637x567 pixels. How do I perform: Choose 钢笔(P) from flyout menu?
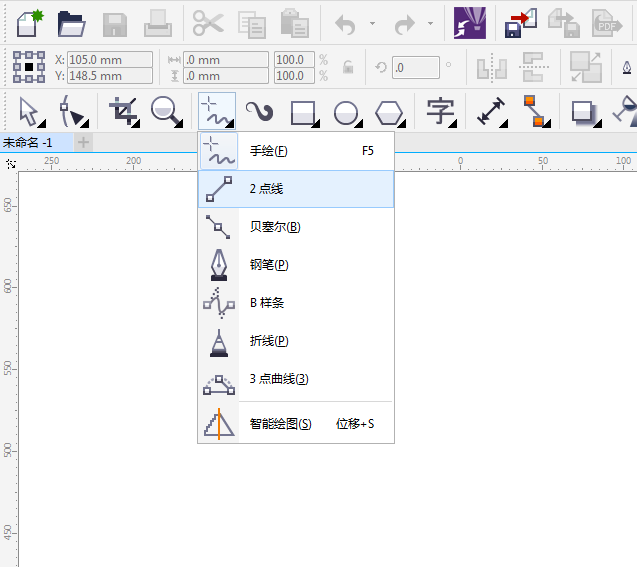click(296, 265)
